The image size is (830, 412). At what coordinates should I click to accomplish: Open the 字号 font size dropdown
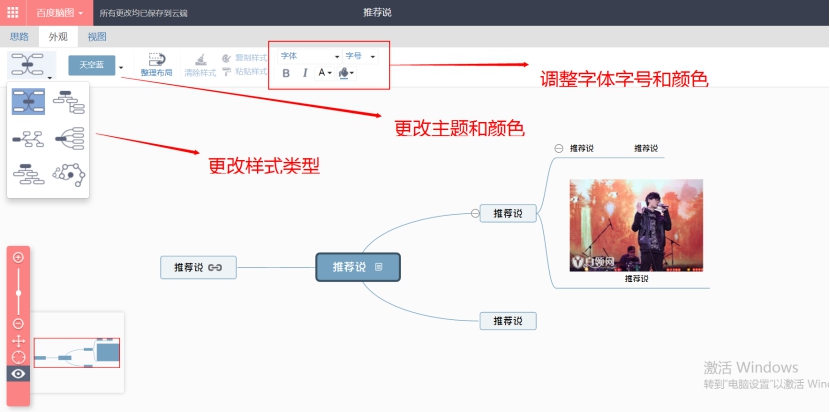(x=360, y=56)
